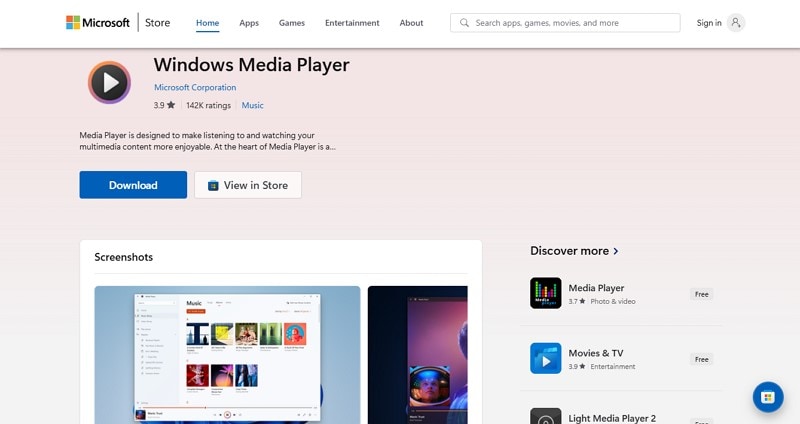
Task: Click the Entertainment category under Movies & TV
Action: point(613,367)
